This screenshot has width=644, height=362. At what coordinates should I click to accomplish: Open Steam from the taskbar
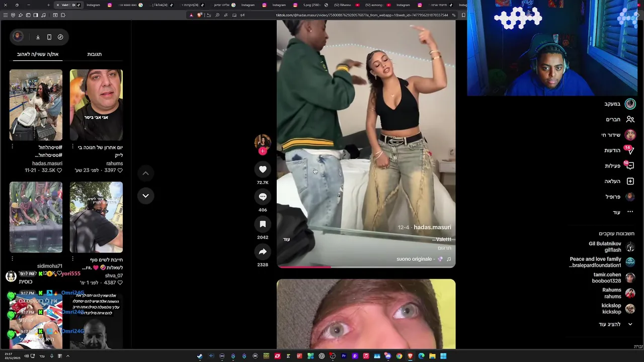pyautogui.click(x=200, y=356)
